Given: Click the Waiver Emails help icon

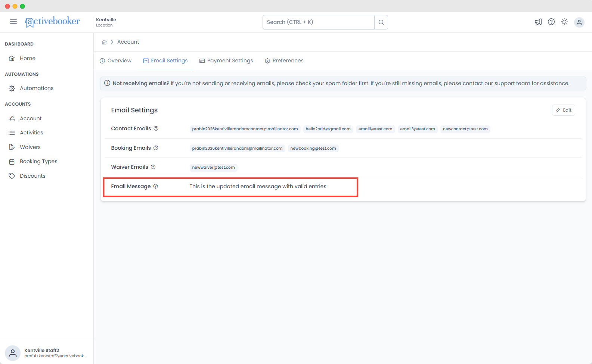Looking at the screenshot, I should 153,167.
